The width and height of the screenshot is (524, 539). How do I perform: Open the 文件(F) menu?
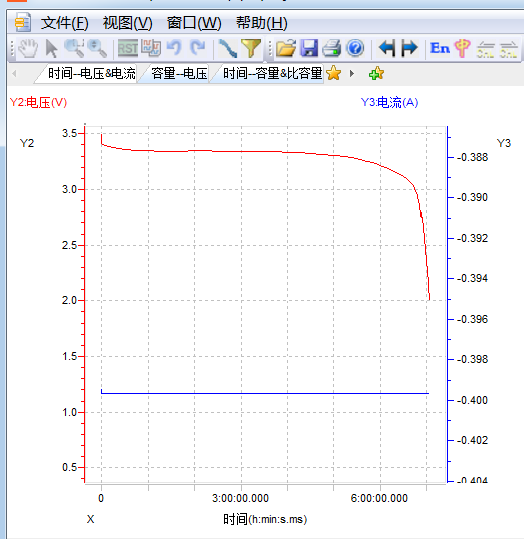[65, 23]
